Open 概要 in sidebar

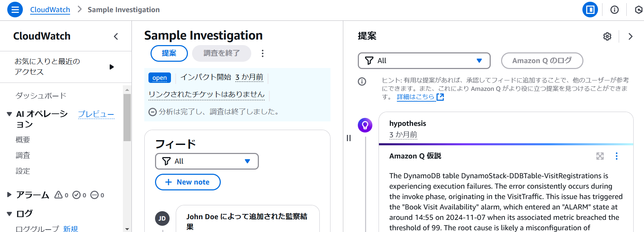click(x=23, y=140)
